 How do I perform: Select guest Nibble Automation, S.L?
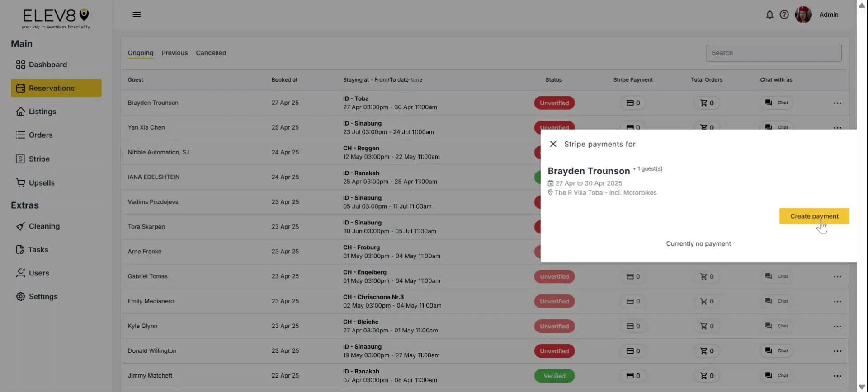[x=159, y=152]
